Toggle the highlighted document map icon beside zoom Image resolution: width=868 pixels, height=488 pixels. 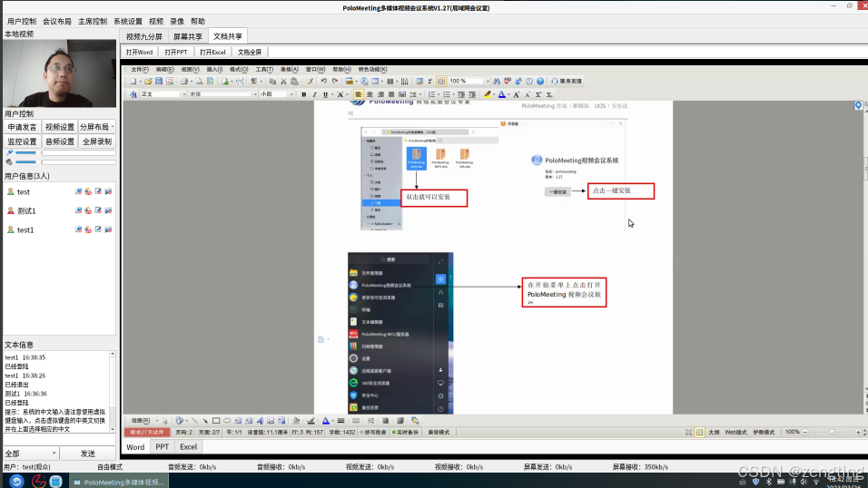441,82
